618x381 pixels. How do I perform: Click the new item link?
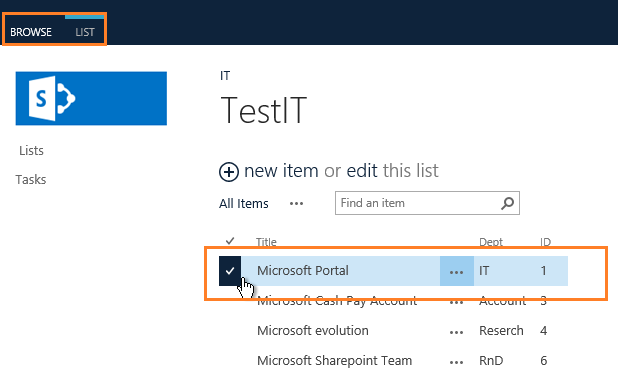281,171
